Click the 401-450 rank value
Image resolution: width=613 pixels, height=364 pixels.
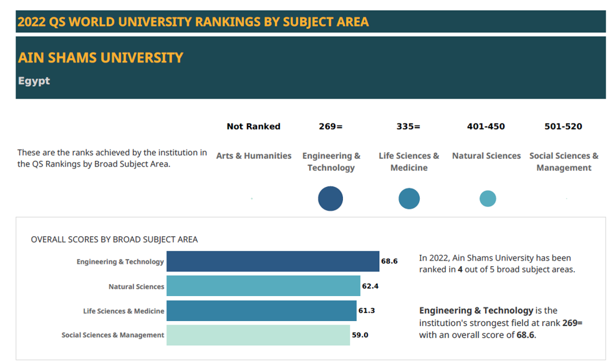pyautogui.click(x=486, y=127)
